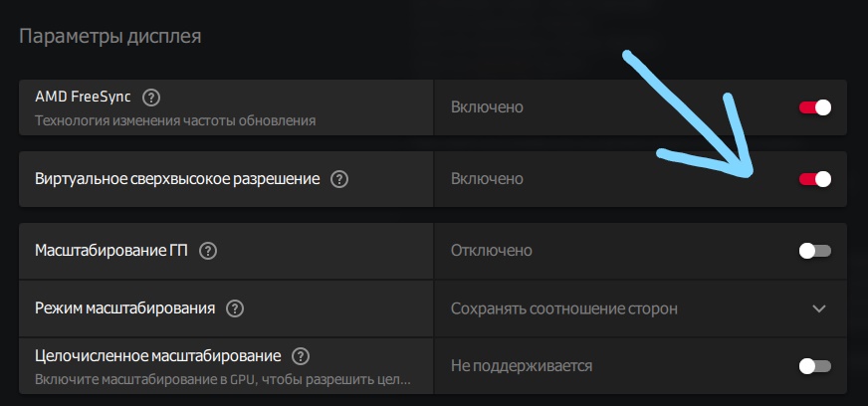Expand the Режим масштабирования dropdown chevron

[819, 308]
